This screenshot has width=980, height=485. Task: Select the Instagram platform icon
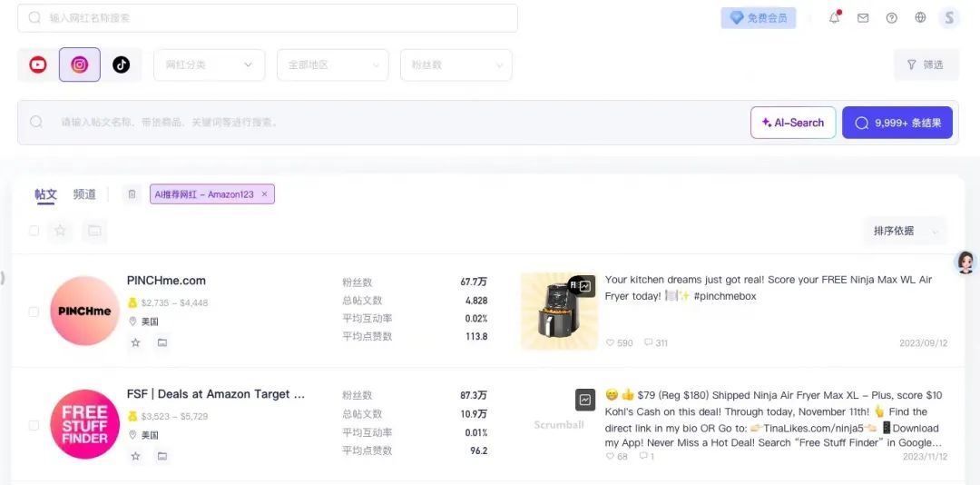(x=80, y=64)
